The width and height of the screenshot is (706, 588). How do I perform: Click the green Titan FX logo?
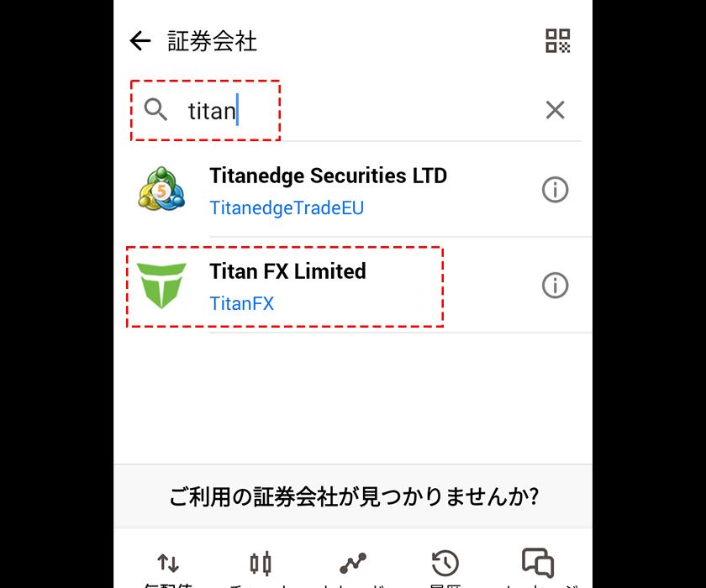161,286
